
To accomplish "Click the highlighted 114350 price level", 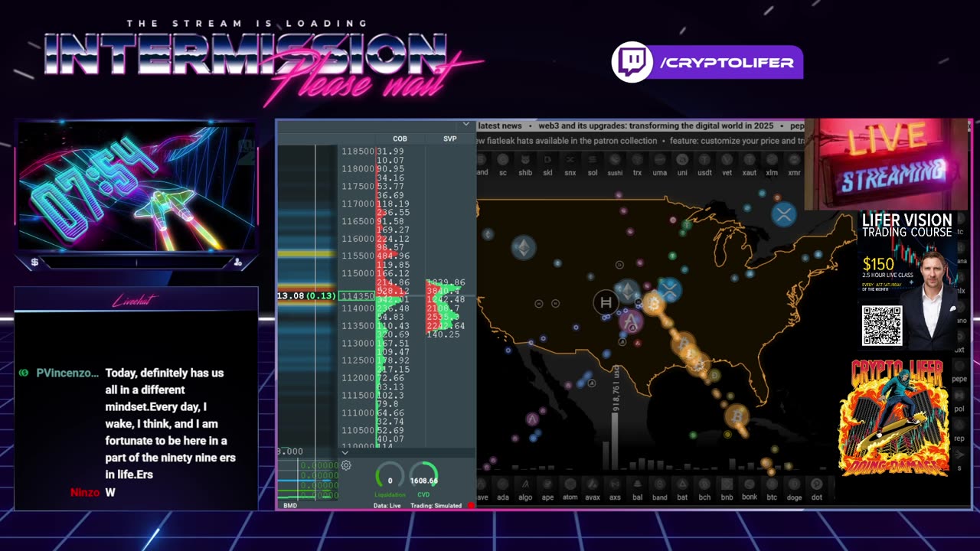I will pyautogui.click(x=358, y=296).
